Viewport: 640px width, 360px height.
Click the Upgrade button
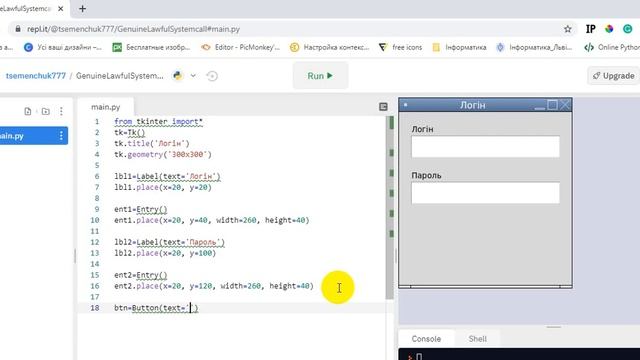(x=614, y=76)
